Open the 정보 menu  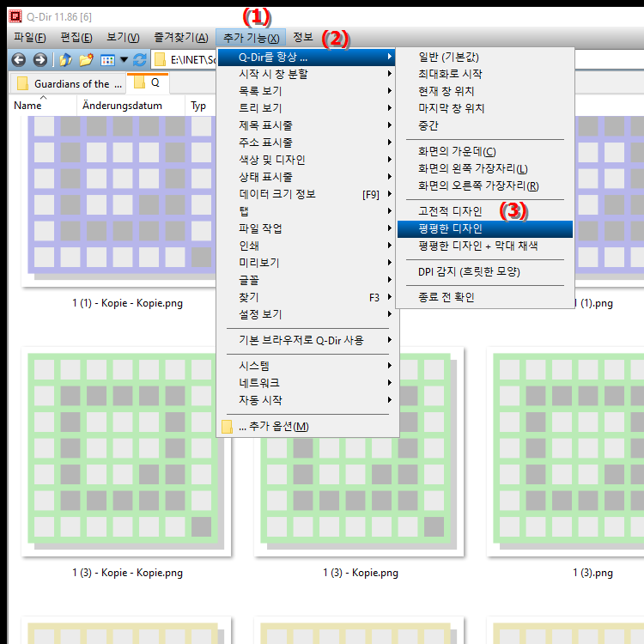pyautogui.click(x=303, y=38)
